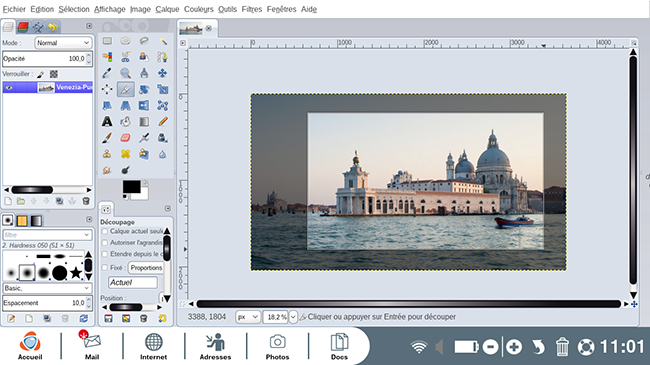This screenshot has width=650, height=365.
Task: Open Mail from the taskbar
Action: (92, 345)
